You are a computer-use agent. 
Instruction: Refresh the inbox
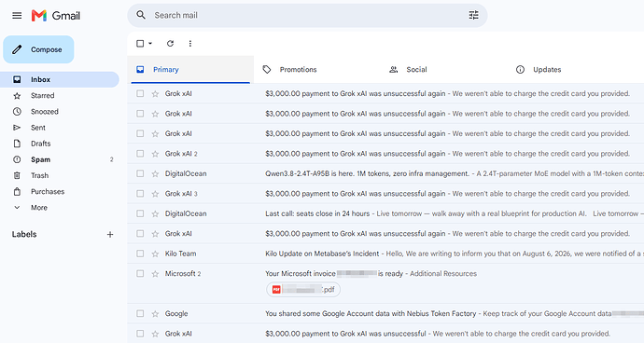point(170,44)
